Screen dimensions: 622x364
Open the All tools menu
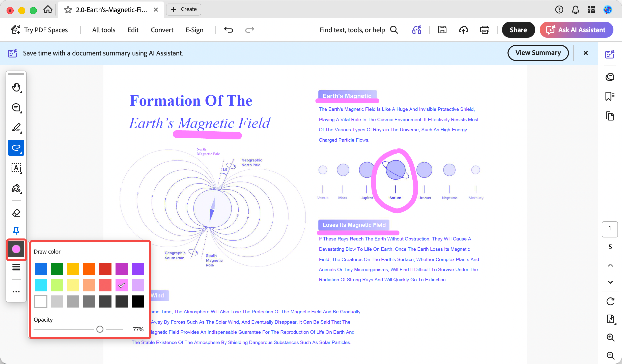point(104,30)
